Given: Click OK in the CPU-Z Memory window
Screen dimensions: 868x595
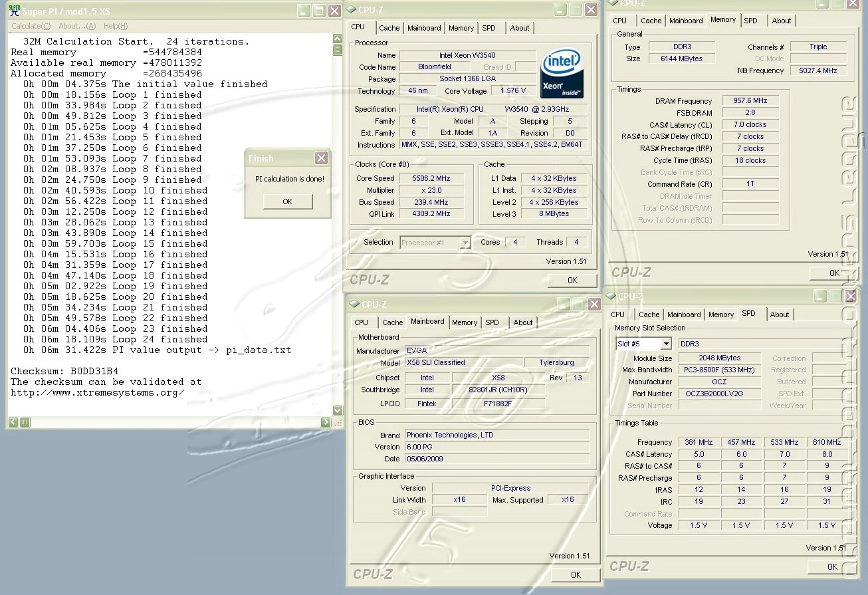Looking at the screenshot, I should click(x=834, y=273).
